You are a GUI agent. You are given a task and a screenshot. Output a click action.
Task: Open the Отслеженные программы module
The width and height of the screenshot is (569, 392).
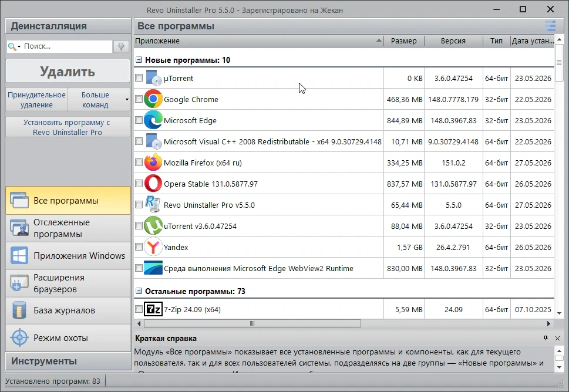[x=68, y=228]
